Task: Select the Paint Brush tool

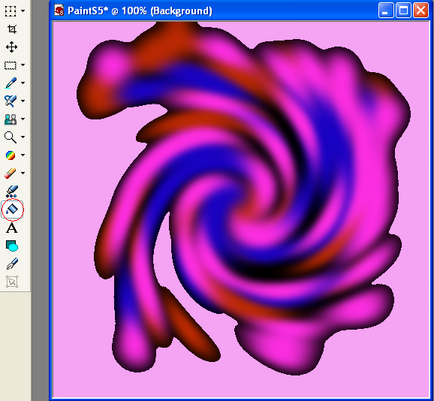Action: tap(10, 101)
